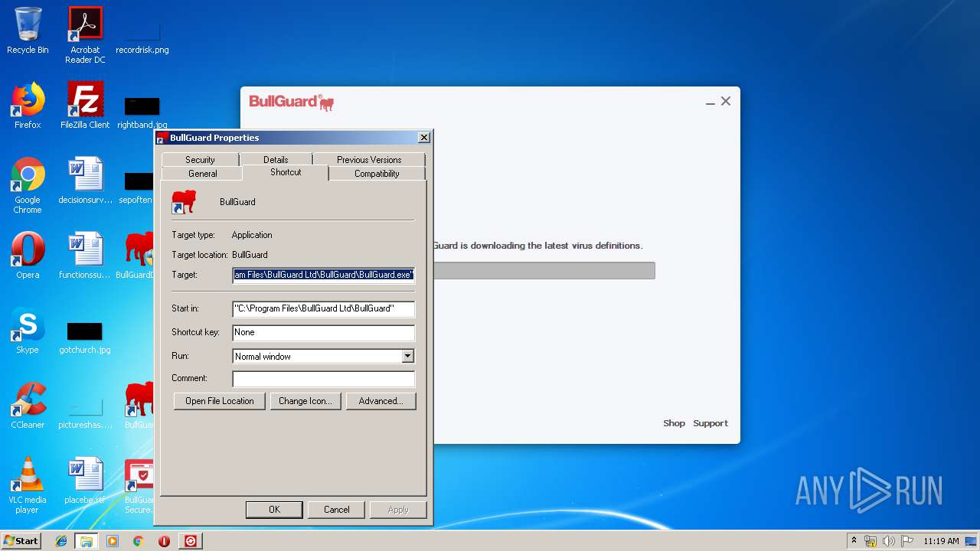This screenshot has height=551, width=980.
Task: Launch Firefox from the desktop
Action: point(28,106)
